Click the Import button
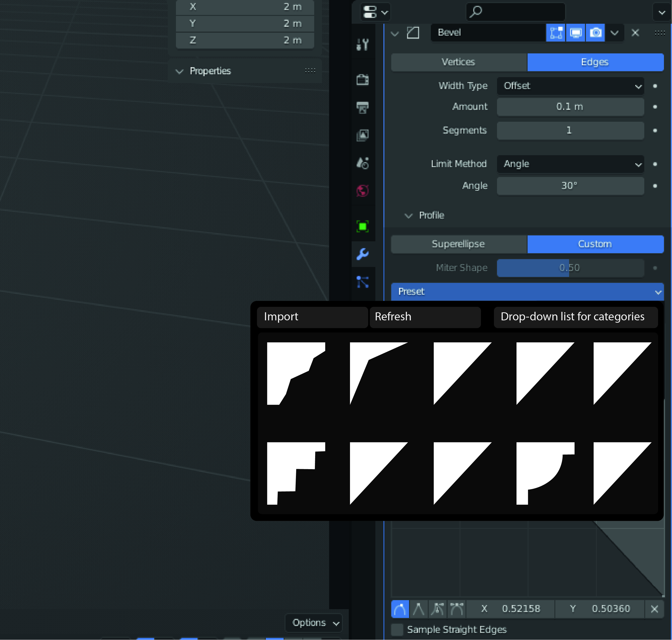 (312, 317)
